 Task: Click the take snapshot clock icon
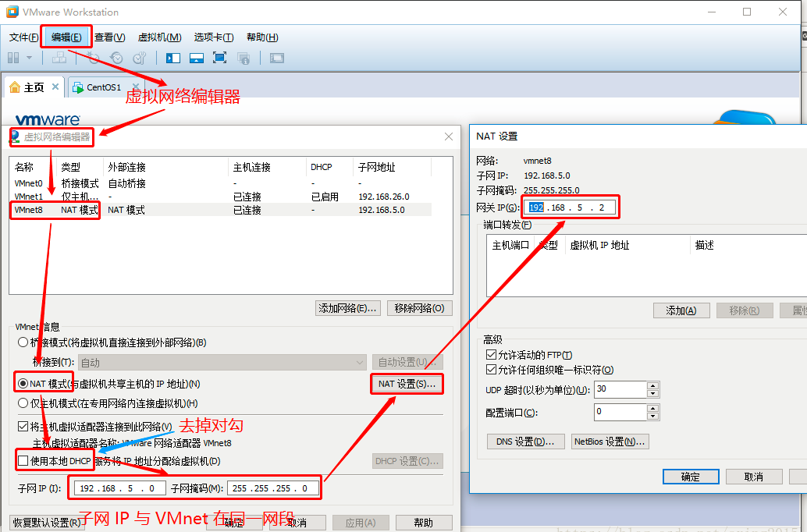(93, 58)
